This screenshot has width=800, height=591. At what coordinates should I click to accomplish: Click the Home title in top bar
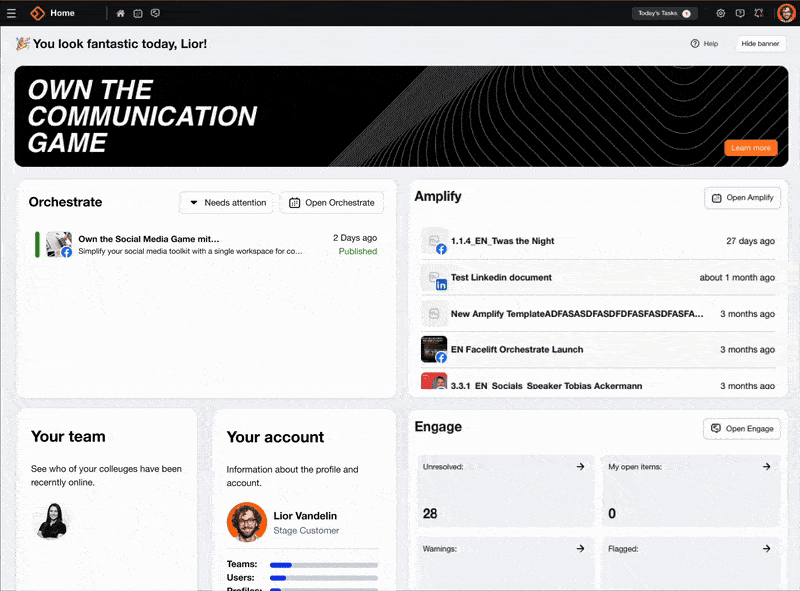(62, 13)
